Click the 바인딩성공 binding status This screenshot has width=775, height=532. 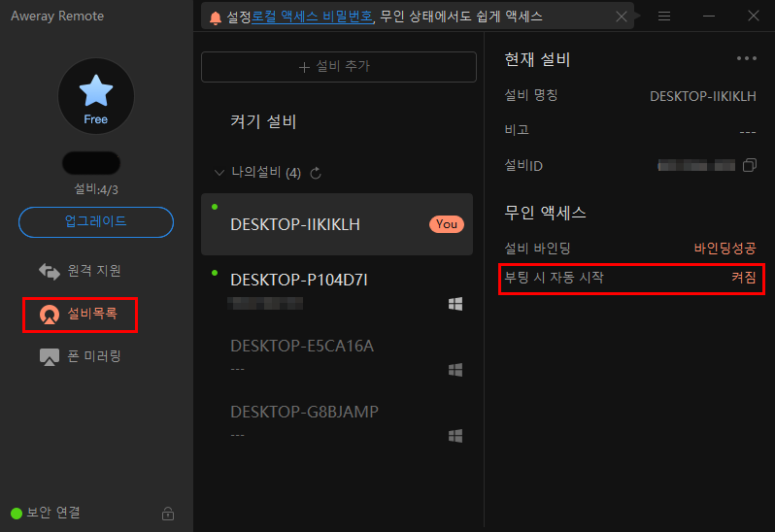pyautogui.click(x=724, y=248)
